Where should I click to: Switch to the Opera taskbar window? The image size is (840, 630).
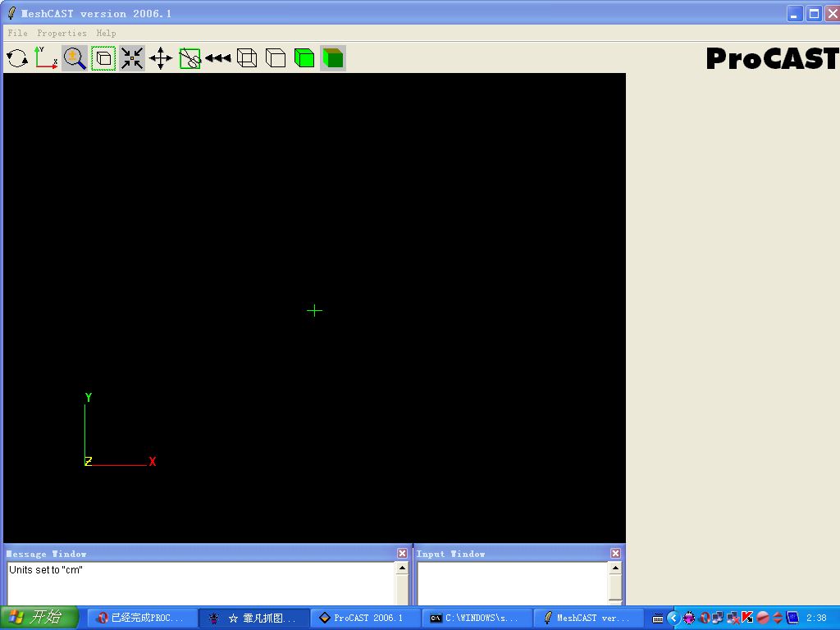click(142, 618)
